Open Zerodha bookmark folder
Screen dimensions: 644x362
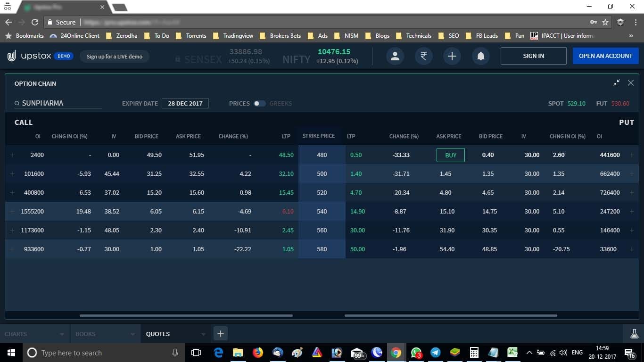[x=122, y=35]
